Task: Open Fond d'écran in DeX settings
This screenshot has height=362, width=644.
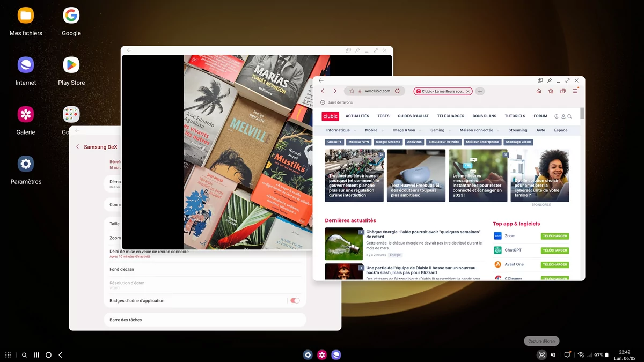Action: pyautogui.click(x=204, y=269)
